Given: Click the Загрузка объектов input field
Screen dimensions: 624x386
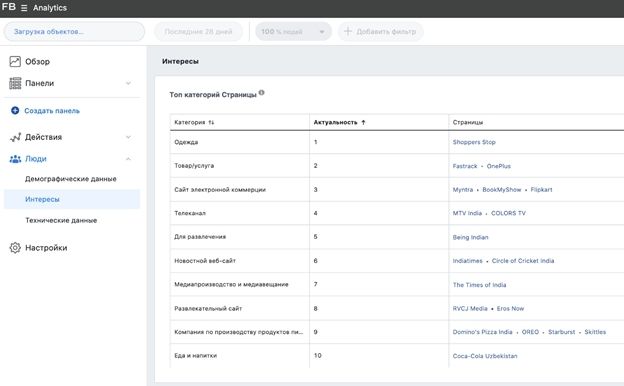Looking at the screenshot, I should (x=74, y=31).
